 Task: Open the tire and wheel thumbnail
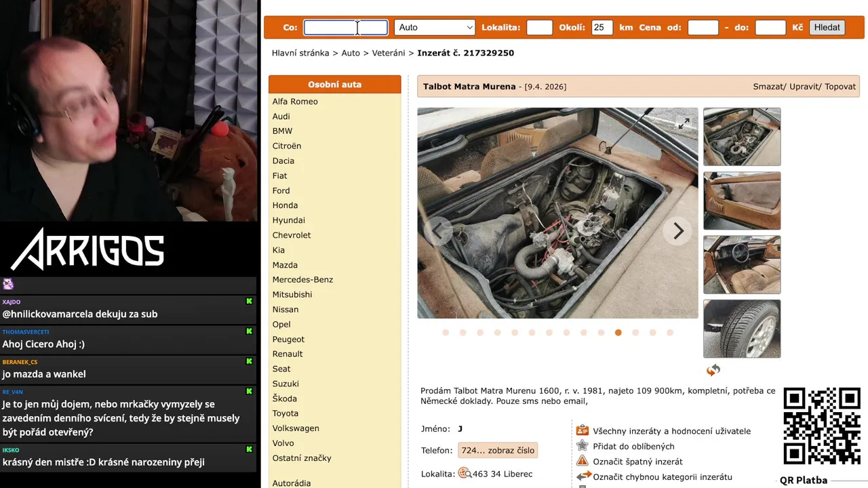tap(742, 329)
